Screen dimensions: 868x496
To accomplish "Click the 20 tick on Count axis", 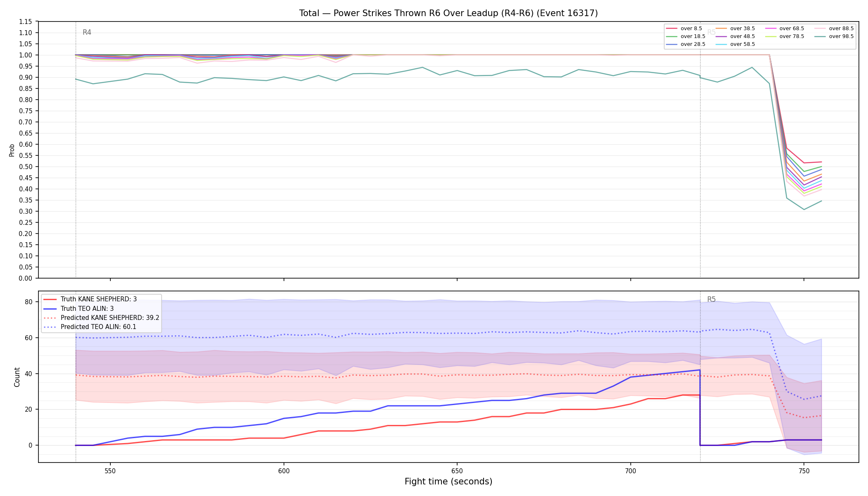I will point(29,410).
